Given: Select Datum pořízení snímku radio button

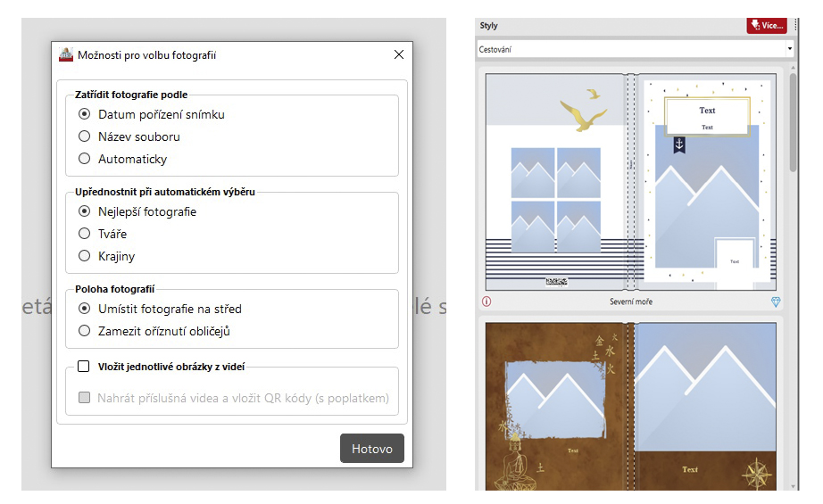Looking at the screenshot, I should (85, 114).
